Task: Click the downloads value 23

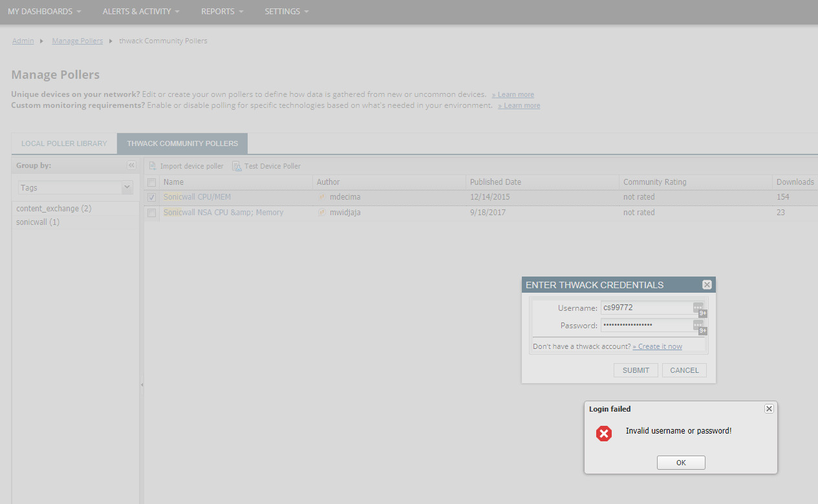Action: pos(781,213)
